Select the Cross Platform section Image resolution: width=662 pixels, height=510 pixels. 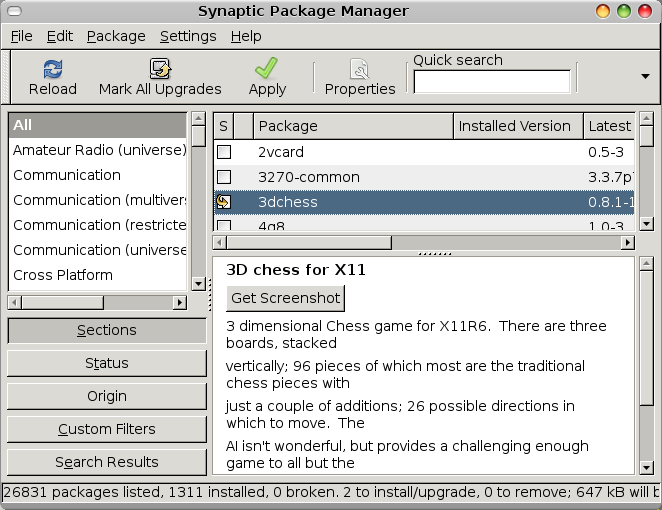pos(98,275)
